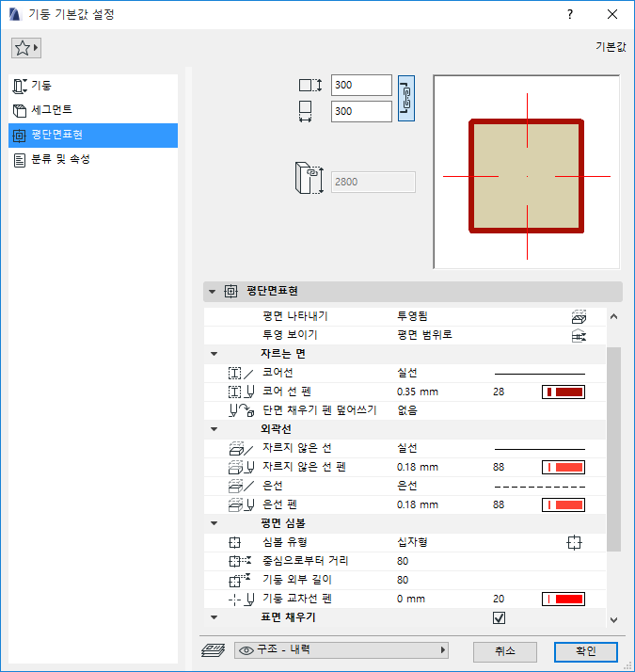The image size is (635, 672).
Task: Select the 투영됨 value
Action: (x=412, y=316)
